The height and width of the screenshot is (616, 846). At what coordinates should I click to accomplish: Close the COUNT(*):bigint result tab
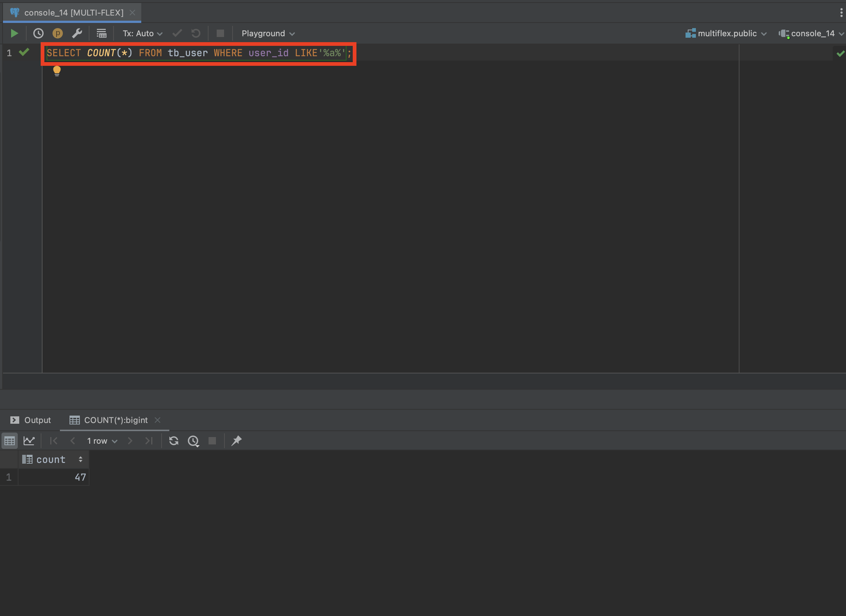click(x=158, y=420)
